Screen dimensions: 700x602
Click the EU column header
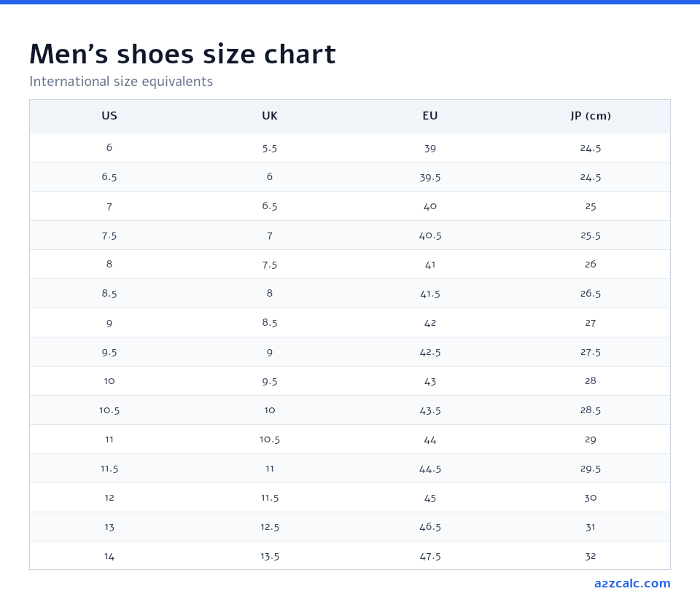430,116
